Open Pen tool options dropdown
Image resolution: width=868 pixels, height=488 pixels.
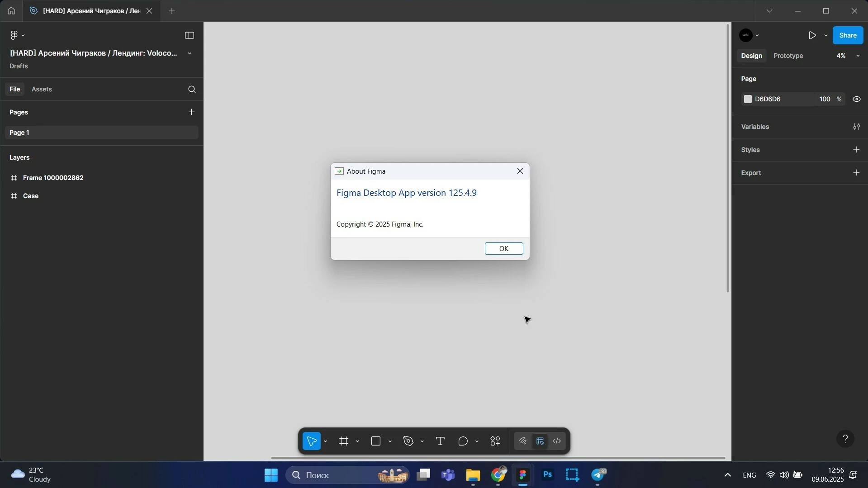422,441
